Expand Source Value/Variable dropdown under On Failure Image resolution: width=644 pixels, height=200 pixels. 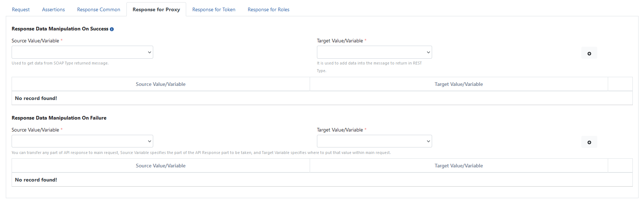click(82, 141)
